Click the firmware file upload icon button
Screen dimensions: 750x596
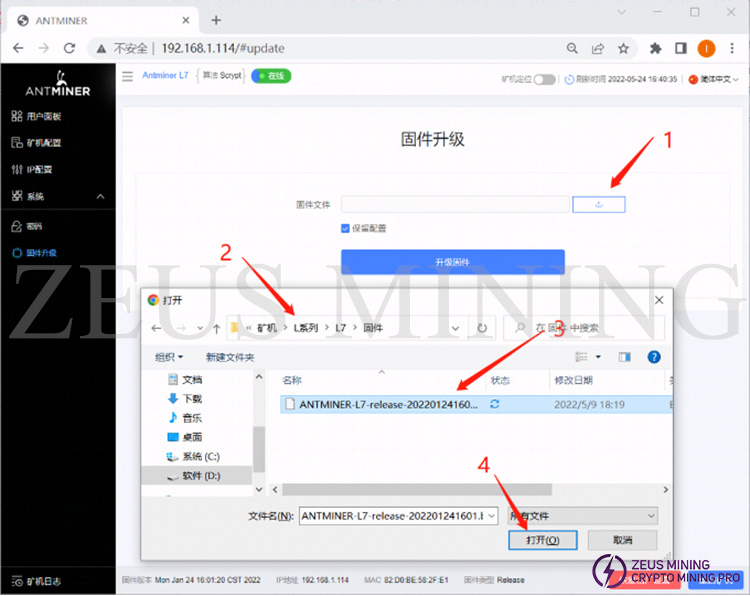click(598, 204)
